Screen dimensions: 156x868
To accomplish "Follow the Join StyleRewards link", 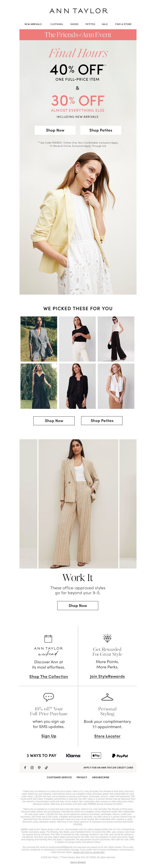I will [x=107, y=676].
